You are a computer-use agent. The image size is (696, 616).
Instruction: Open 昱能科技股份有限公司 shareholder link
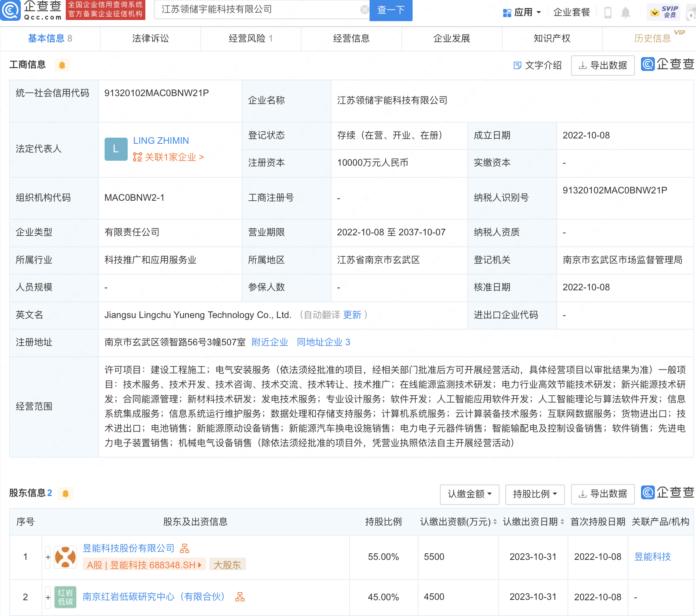128,548
